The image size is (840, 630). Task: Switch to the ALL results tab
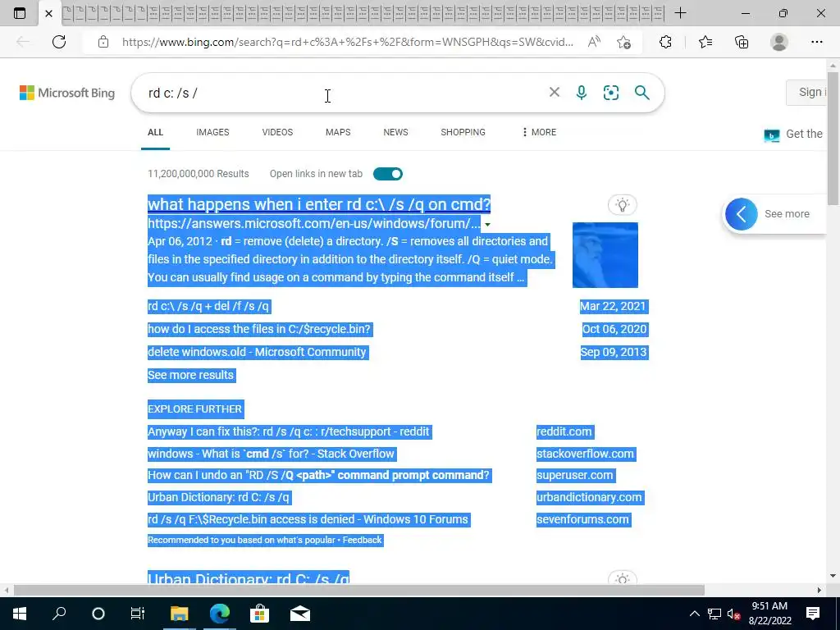[x=155, y=132]
